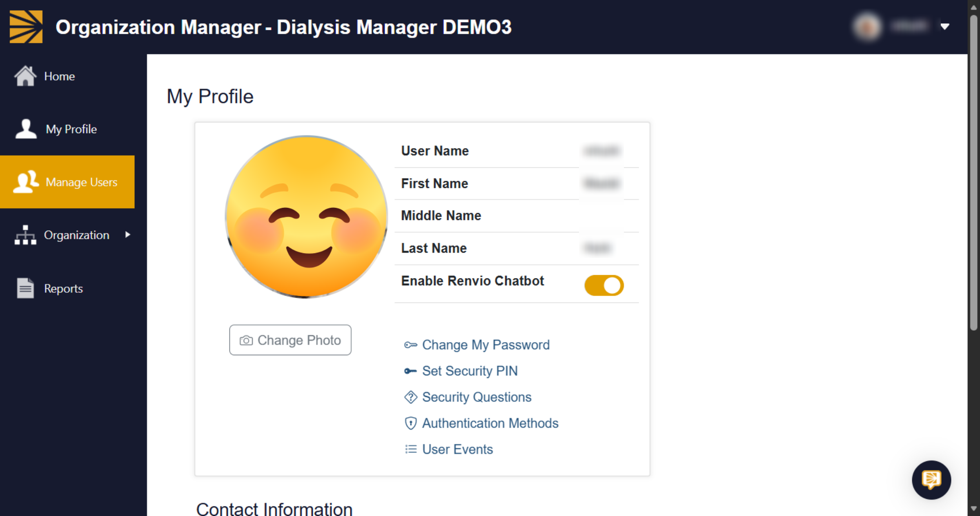Click the question diamond icon for Security Questions
This screenshot has height=516, width=980.
point(410,397)
